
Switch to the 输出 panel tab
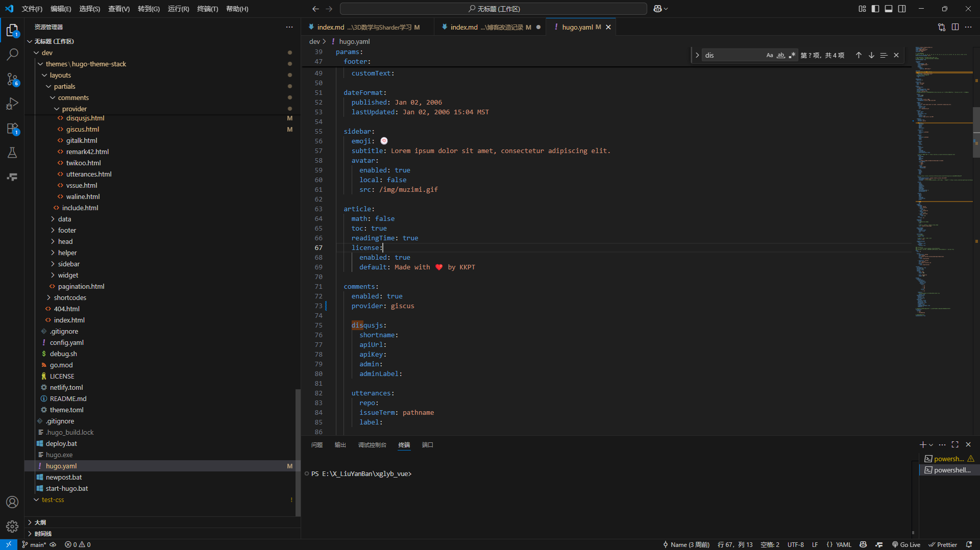340,445
